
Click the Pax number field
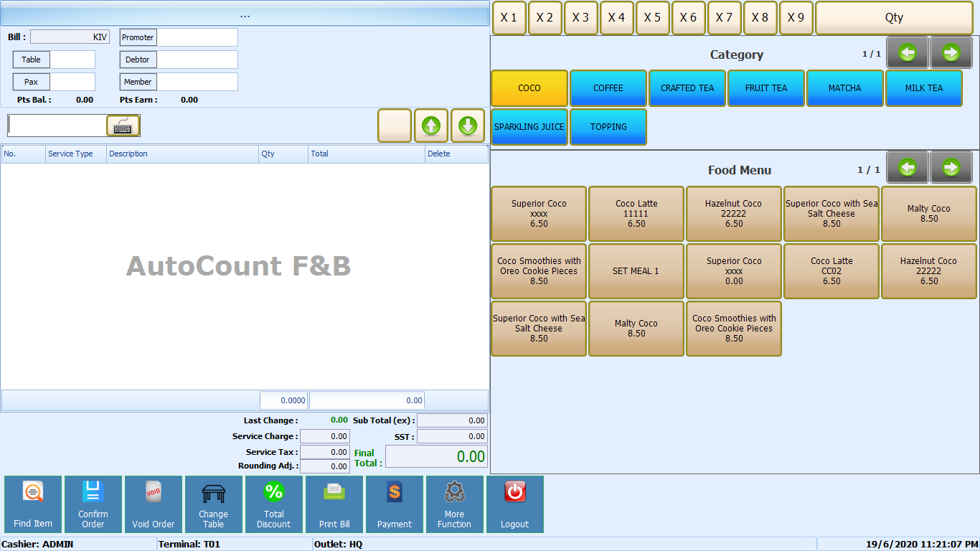(x=72, y=82)
